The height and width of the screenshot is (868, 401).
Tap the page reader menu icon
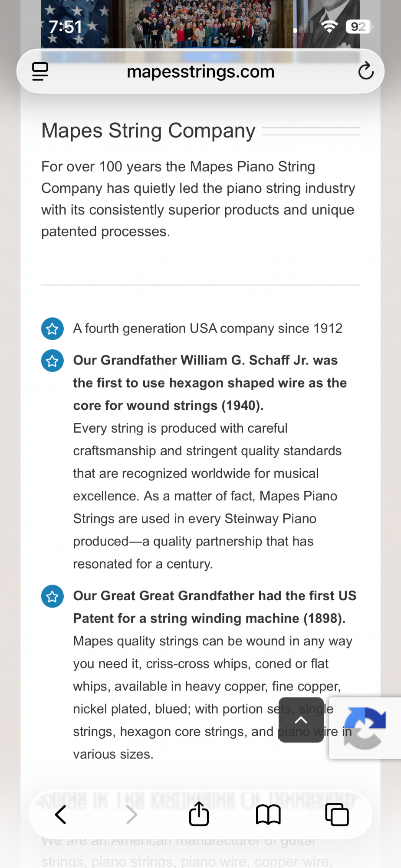point(40,72)
